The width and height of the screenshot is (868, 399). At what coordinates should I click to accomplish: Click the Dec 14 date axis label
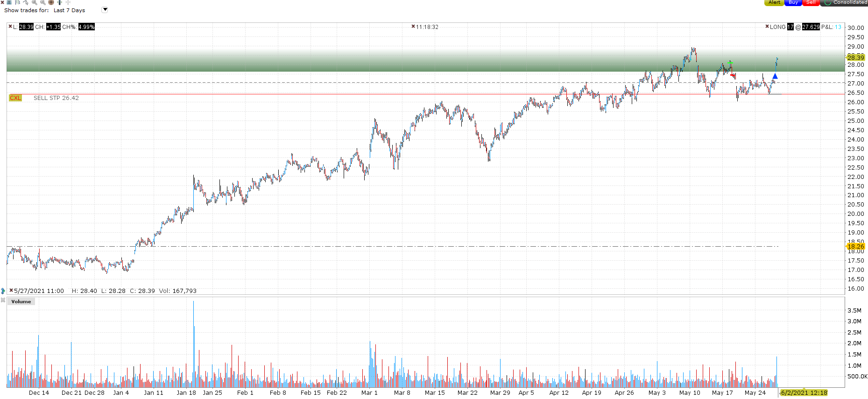pyautogui.click(x=39, y=392)
